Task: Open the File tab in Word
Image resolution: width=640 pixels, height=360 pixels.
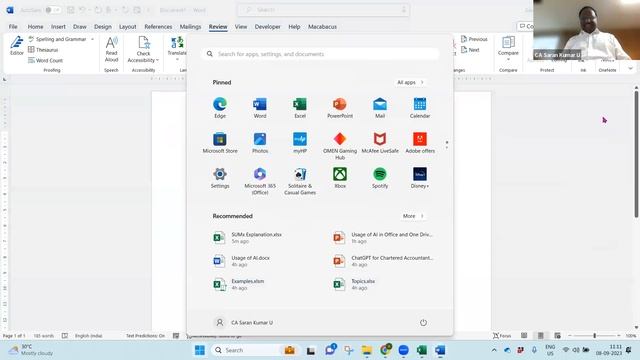Action: (13, 27)
